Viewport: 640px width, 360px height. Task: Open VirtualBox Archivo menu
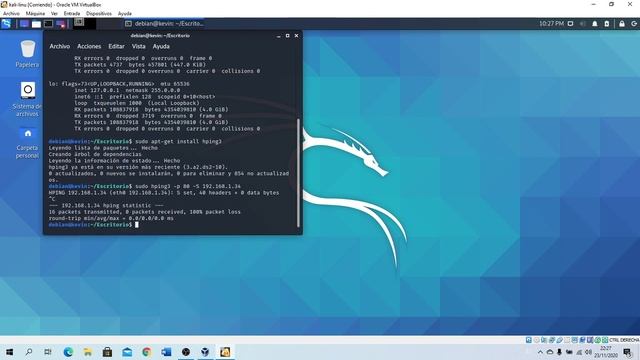click(x=11, y=13)
